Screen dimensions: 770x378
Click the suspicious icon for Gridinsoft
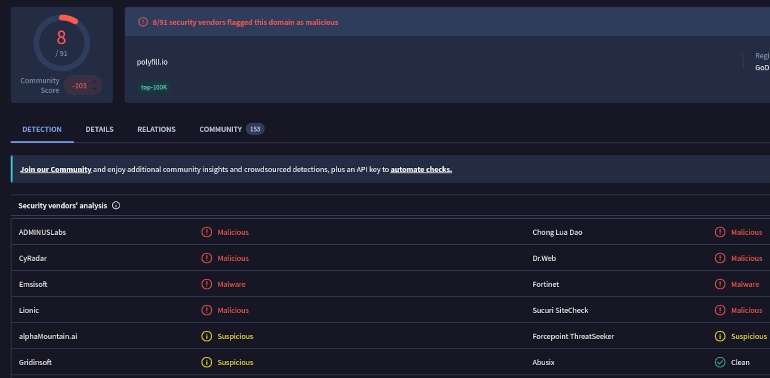point(207,362)
